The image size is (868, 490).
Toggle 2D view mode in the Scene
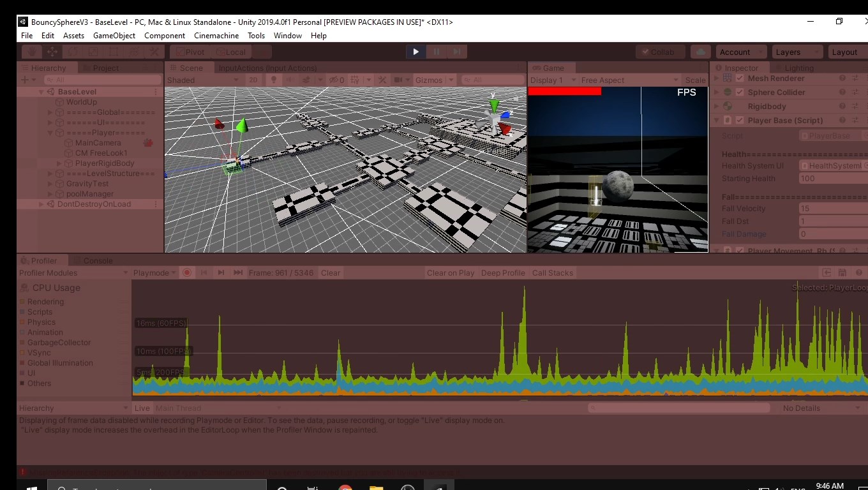click(x=254, y=80)
